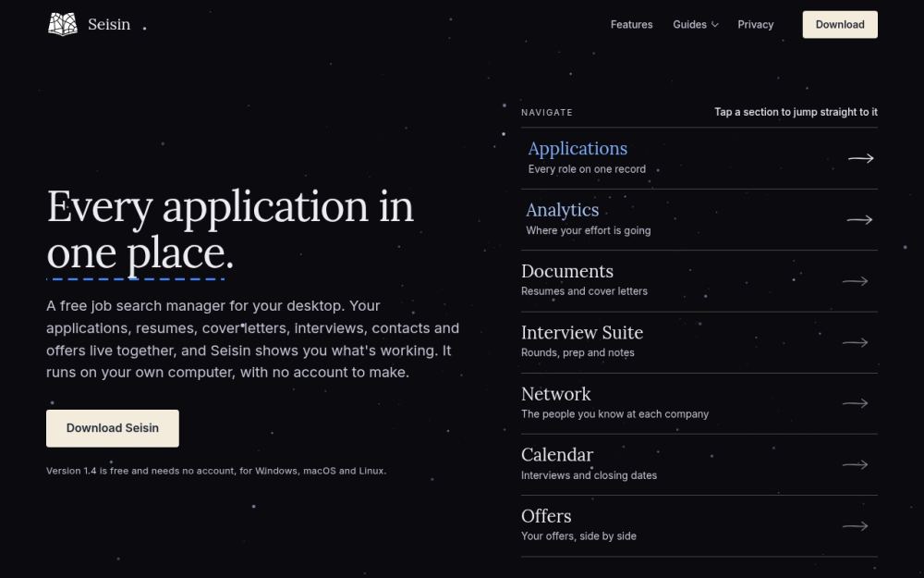Image resolution: width=924 pixels, height=578 pixels.
Task: Click the 'Resumes and cover letters' subtitle
Action: point(584,291)
